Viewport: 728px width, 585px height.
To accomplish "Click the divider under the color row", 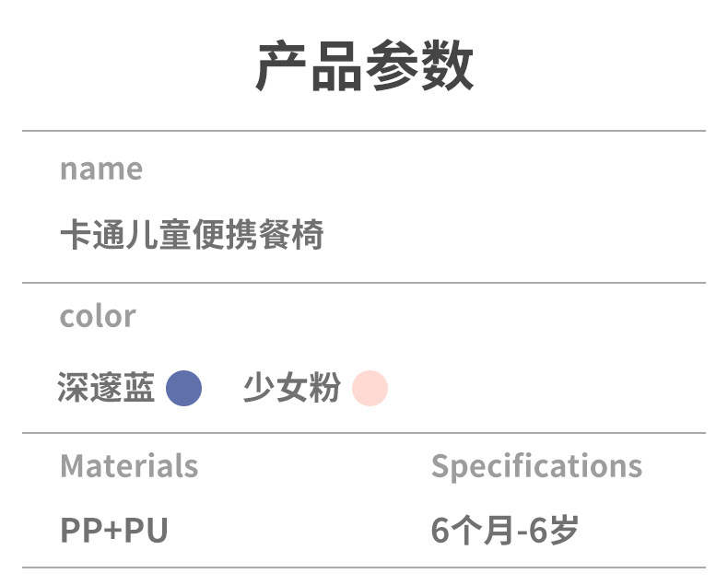I will pos(364,432).
